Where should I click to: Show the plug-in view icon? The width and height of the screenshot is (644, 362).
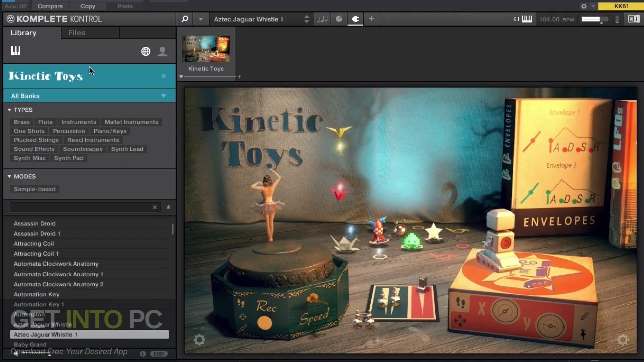(x=355, y=19)
